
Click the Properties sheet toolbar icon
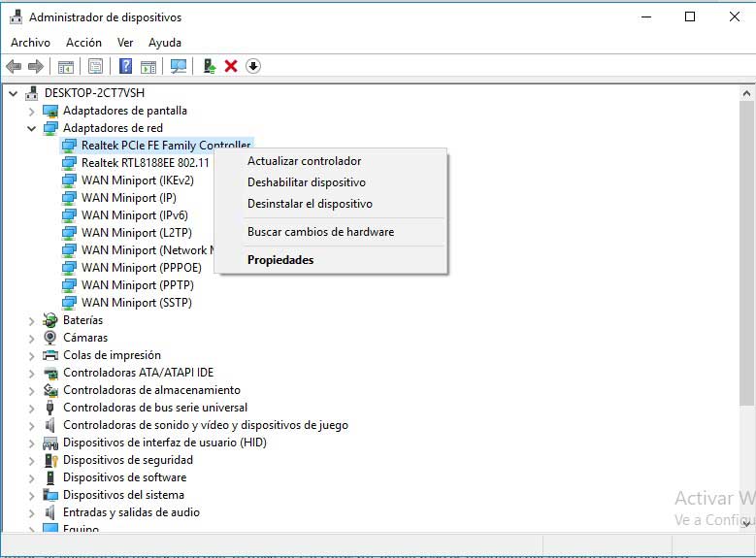pyautogui.click(x=95, y=66)
